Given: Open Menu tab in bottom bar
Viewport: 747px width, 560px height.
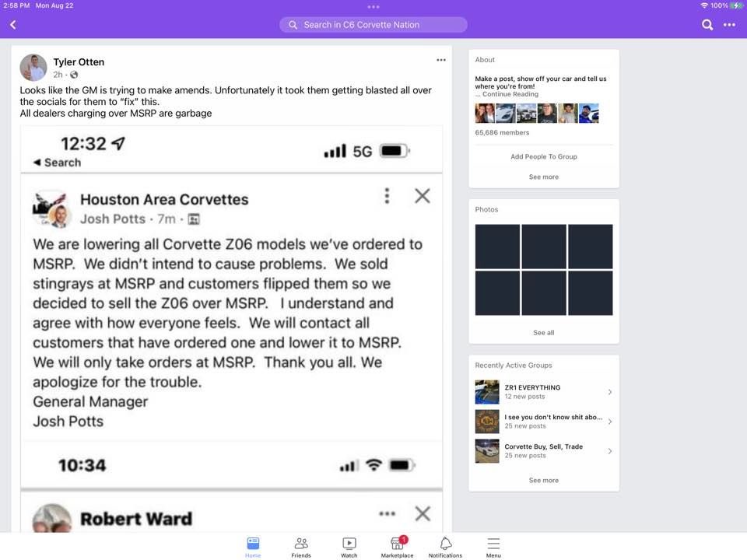Looking at the screenshot, I should (493, 547).
